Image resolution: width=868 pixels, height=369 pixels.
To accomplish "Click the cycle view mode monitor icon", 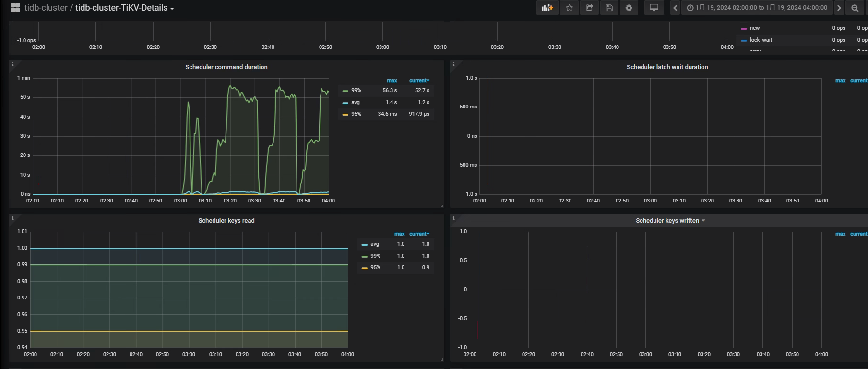I will pos(654,8).
